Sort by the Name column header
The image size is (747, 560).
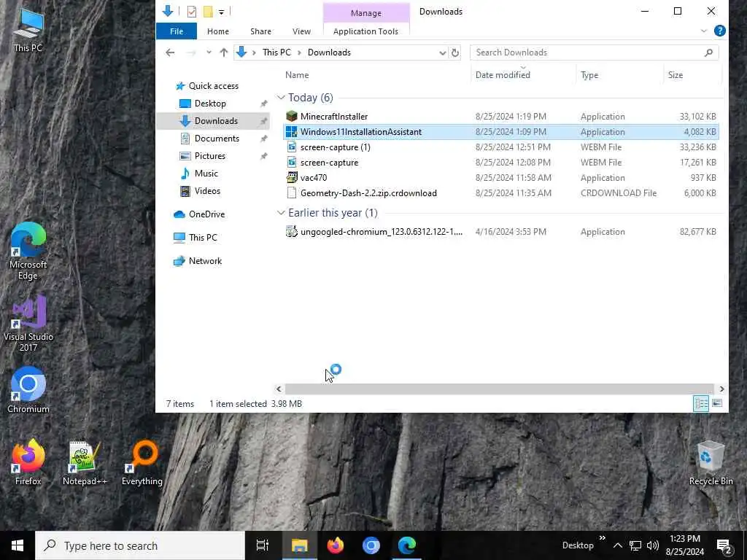point(297,75)
